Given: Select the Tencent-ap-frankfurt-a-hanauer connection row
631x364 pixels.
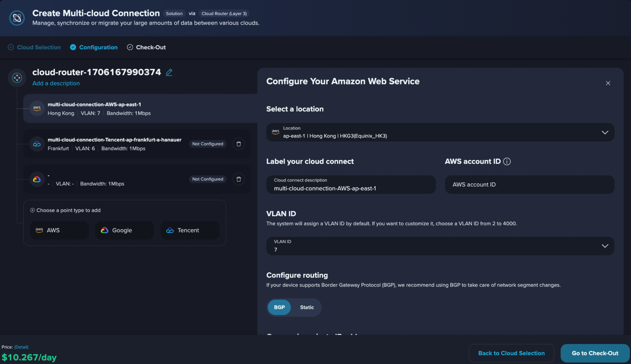Looking at the screenshot, I should point(137,144).
